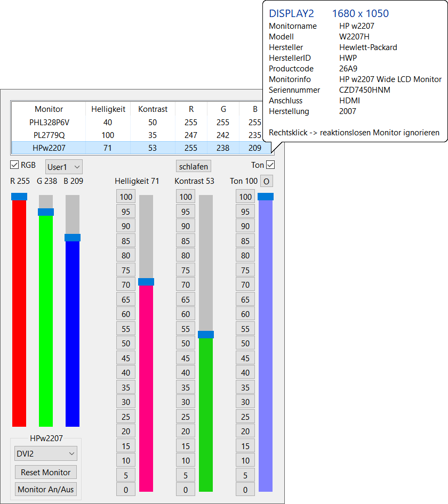This screenshot has width=448, height=504.
Task: Open the DVI2 input source dropdown
Action: (x=46, y=453)
